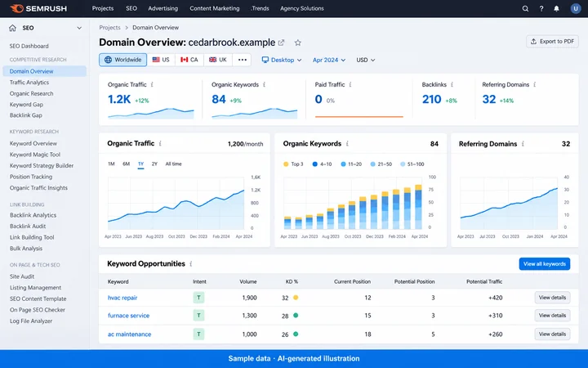
Task: Set chart range to 2Y
Action: tap(154, 164)
